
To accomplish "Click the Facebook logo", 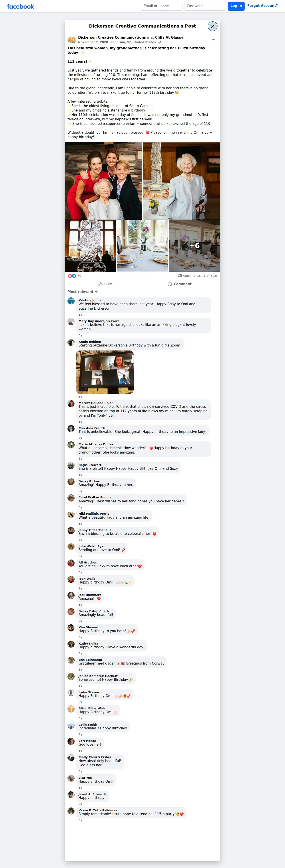I will tap(21, 6).
